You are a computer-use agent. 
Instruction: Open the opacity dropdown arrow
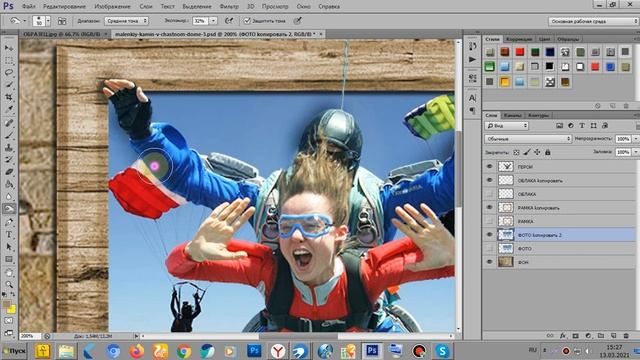(635, 139)
